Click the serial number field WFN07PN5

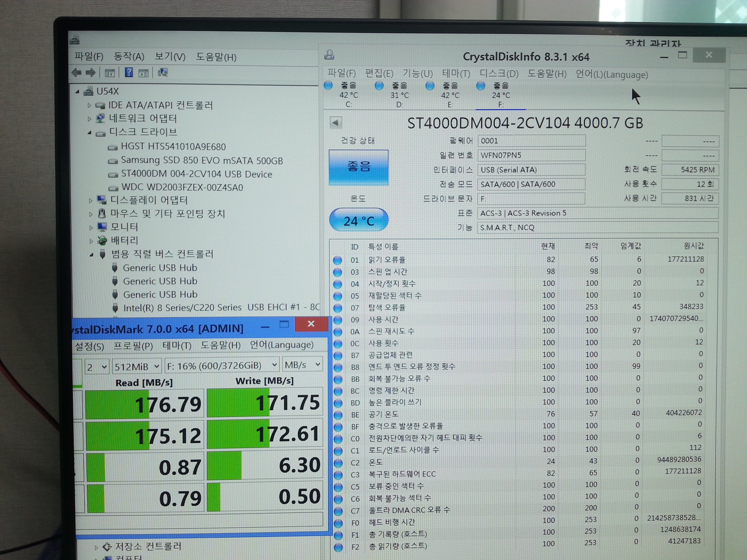pyautogui.click(x=531, y=155)
